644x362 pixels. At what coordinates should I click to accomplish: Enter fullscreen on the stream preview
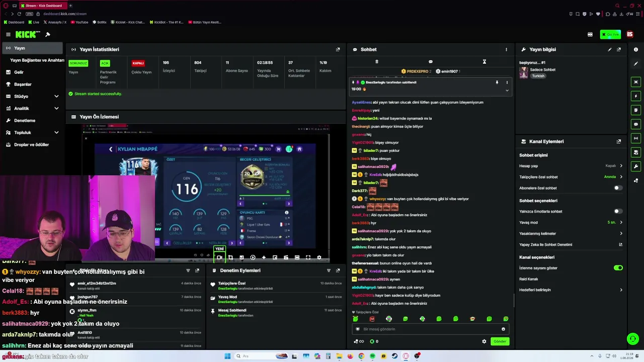point(308,257)
